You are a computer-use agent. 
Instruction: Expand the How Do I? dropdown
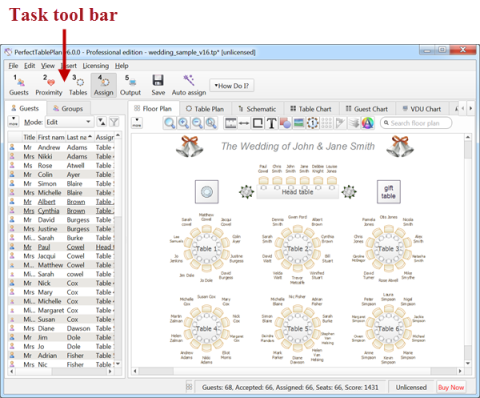(231, 86)
